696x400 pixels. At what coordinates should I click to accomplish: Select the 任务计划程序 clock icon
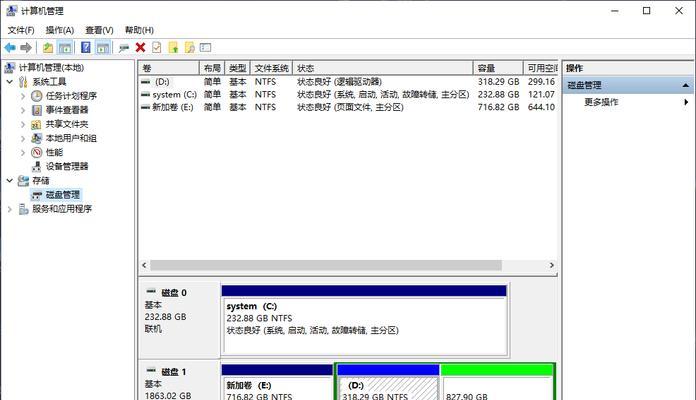[x=37, y=96]
